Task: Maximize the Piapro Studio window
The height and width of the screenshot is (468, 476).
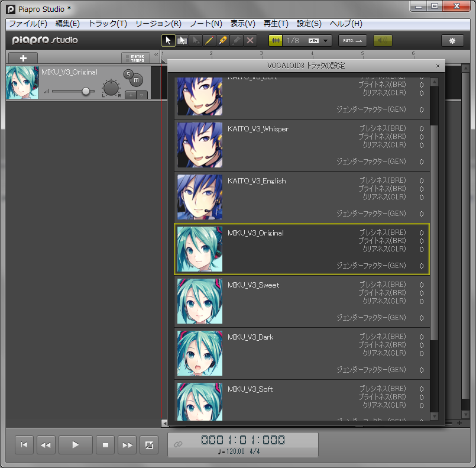Action: click(x=435, y=7)
